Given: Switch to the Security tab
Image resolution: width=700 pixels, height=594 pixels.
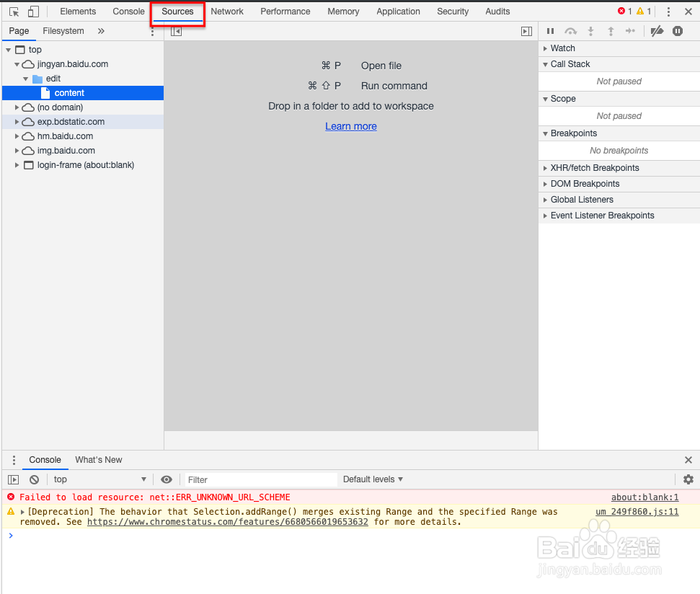Looking at the screenshot, I should (x=453, y=12).
